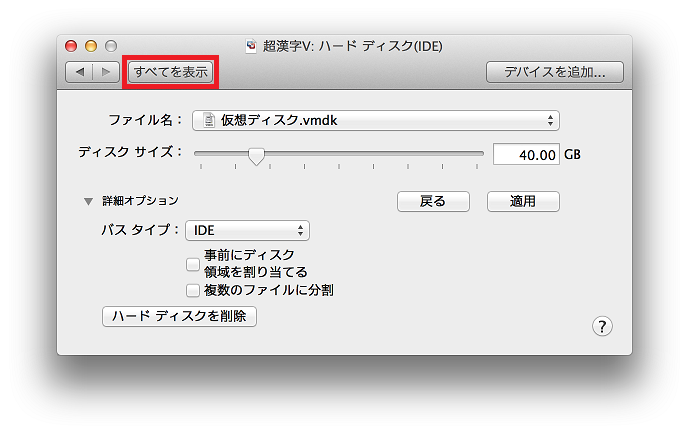
Task: Collapse the 詳細オプション disclosure triangle
Action: pos(89,201)
